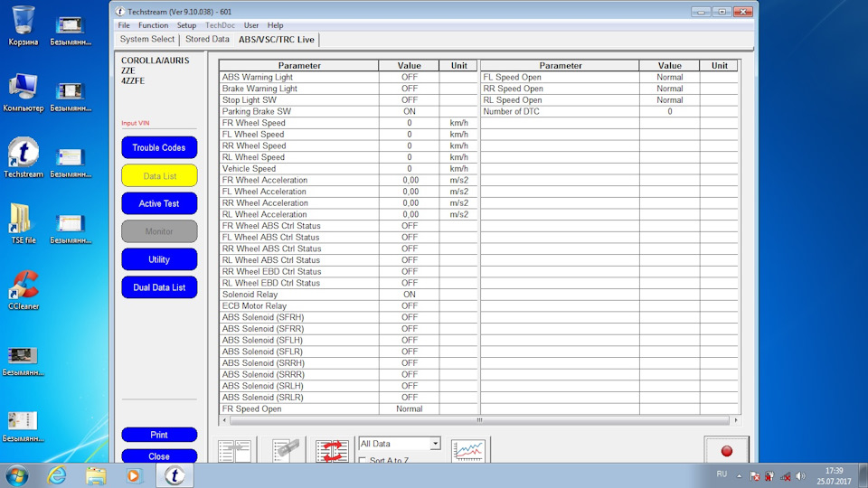868x488 pixels.
Task: Click the network signal tray icon
Action: [x=785, y=476]
